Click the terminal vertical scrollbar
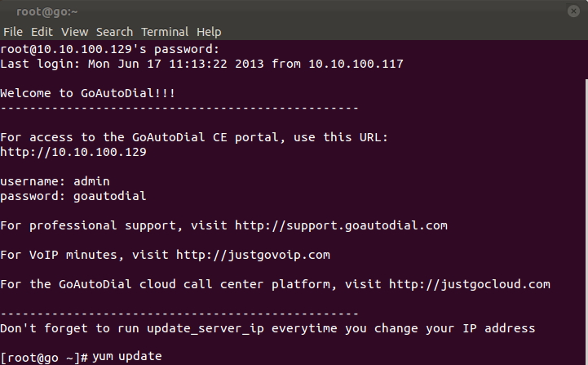Screen dimensions: 588x365 [x=586, y=221]
